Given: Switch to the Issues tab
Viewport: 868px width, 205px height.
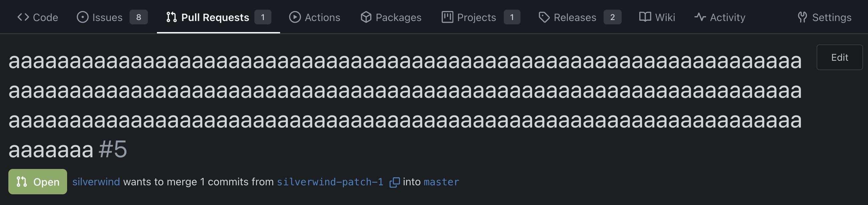Looking at the screenshot, I should click(107, 17).
